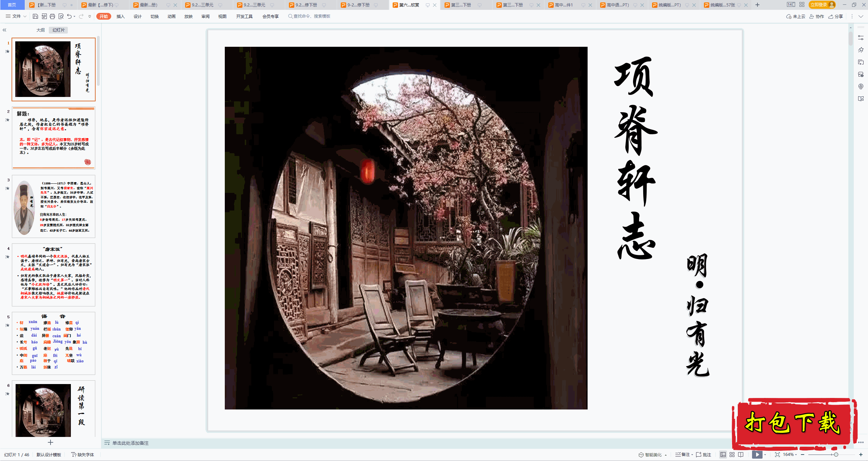The height and width of the screenshot is (461, 868).
Task: Open the 插入 ribbon tab
Action: (x=121, y=16)
